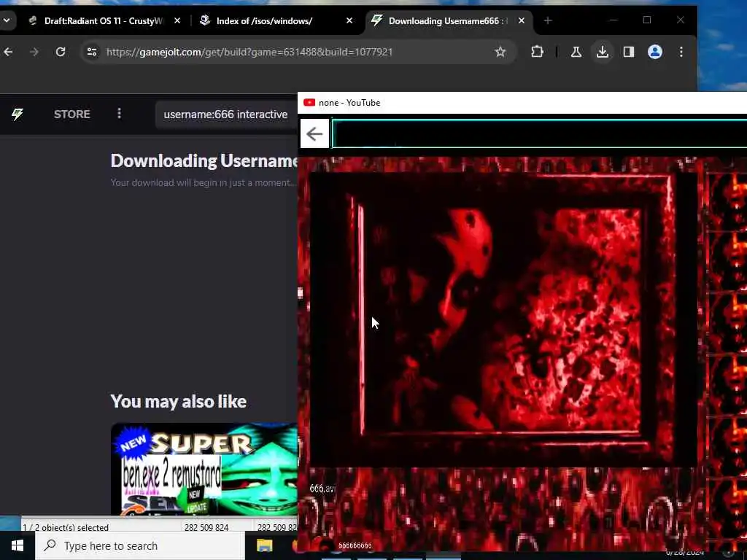Select the Downloading Username666 tab
The image size is (747, 560).
click(x=441, y=21)
